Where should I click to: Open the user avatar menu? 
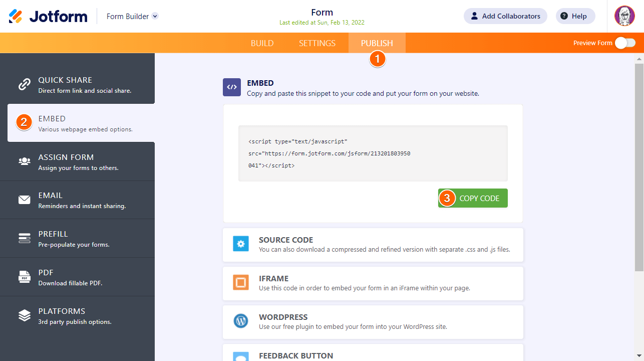pyautogui.click(x=624, y=16)
